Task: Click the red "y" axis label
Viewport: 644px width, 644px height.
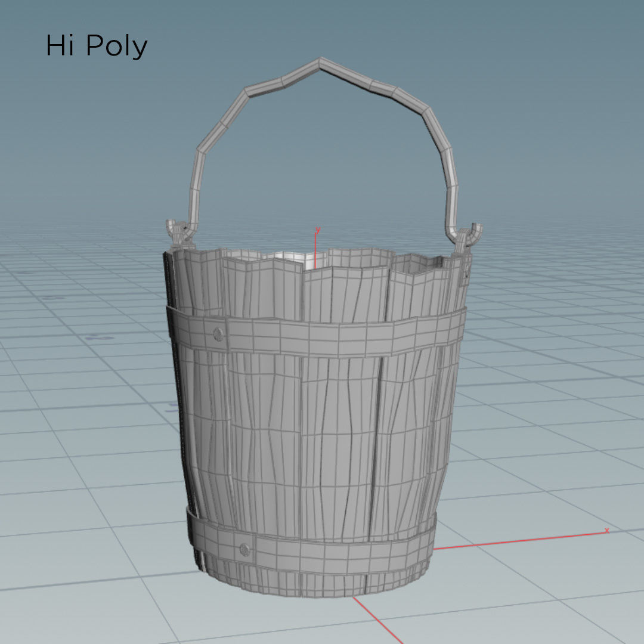Action: (x=317, y=230)
